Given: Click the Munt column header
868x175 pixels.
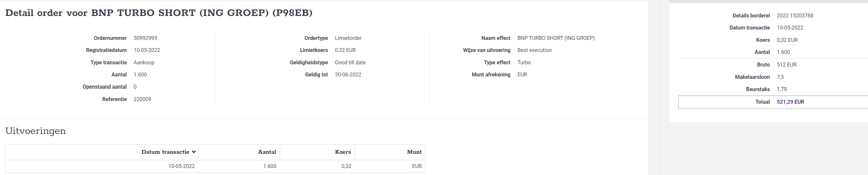Looking at the screenshot, I should point(414,152).
